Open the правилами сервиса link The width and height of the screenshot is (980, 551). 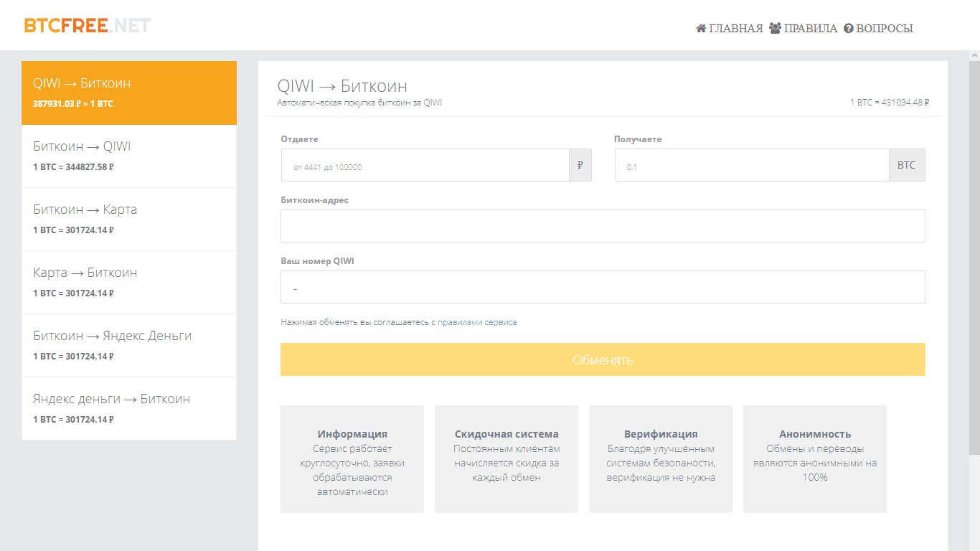(x=477, y=323)
